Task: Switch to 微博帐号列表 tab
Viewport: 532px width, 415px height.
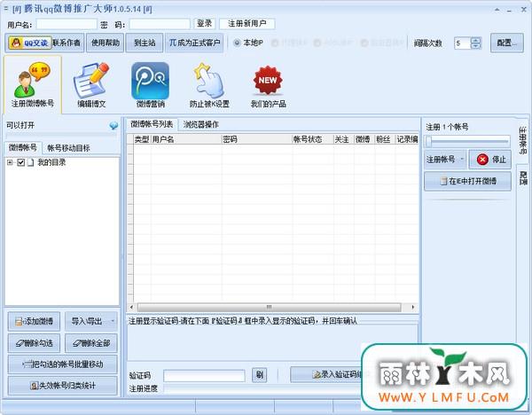Action: click(x=152, y=124)
